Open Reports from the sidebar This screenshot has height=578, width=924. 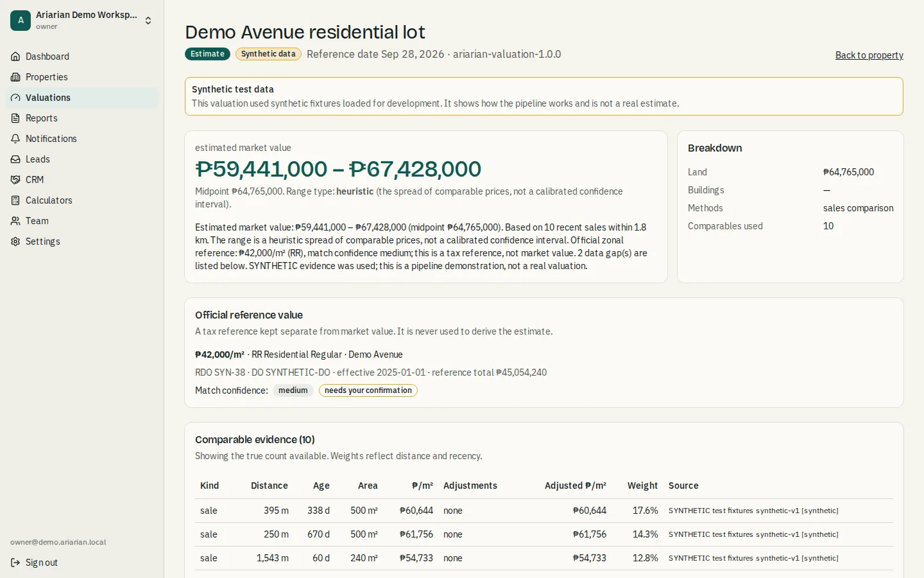[82, 118]
